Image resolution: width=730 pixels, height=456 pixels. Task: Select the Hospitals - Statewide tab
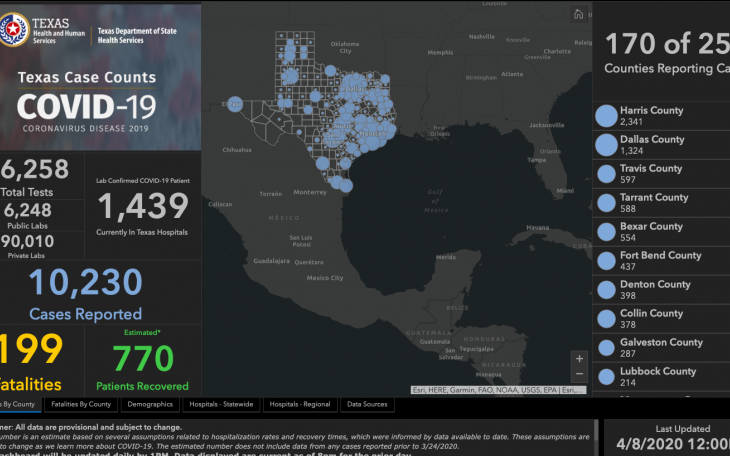pyautogui.click(x=220, y=405)
